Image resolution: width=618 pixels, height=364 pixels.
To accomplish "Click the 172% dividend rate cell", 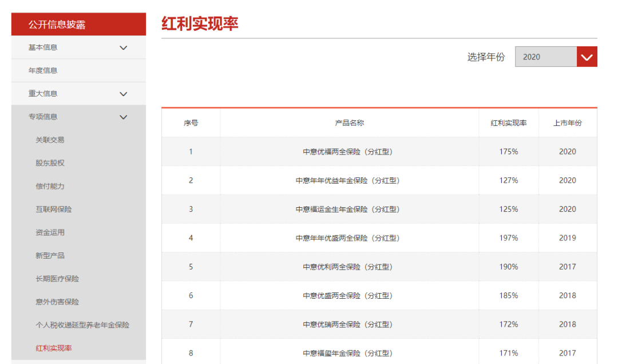I will [x=509, y=325].
